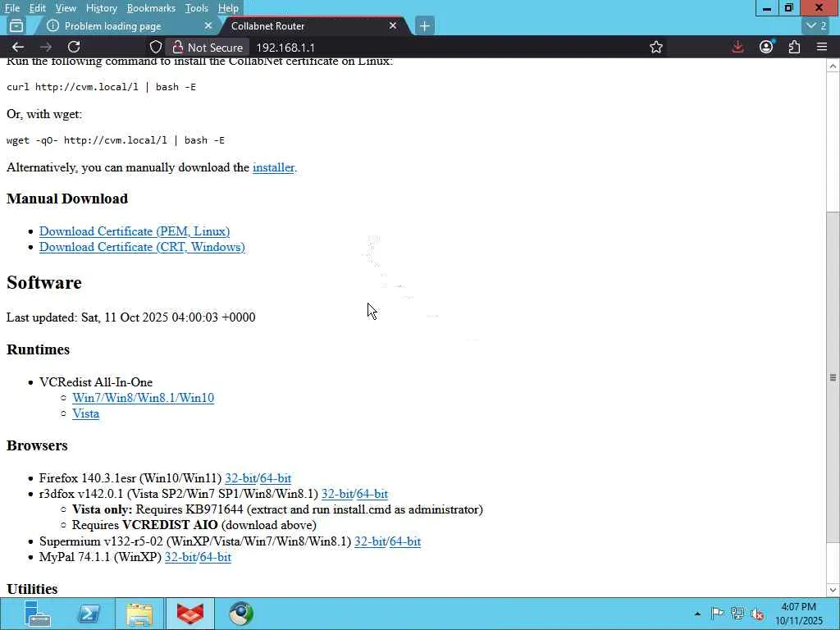Download MyPal 74.1.1 64-bit
Image resolution: width=840 pixels, height=630 pixels.
(216, 557)
